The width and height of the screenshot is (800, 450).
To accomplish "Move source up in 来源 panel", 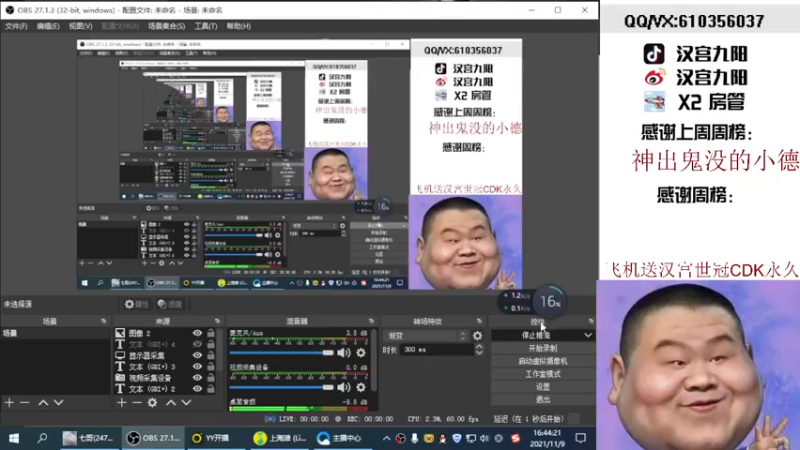I will pyautogui.click(x=171, y=403).
